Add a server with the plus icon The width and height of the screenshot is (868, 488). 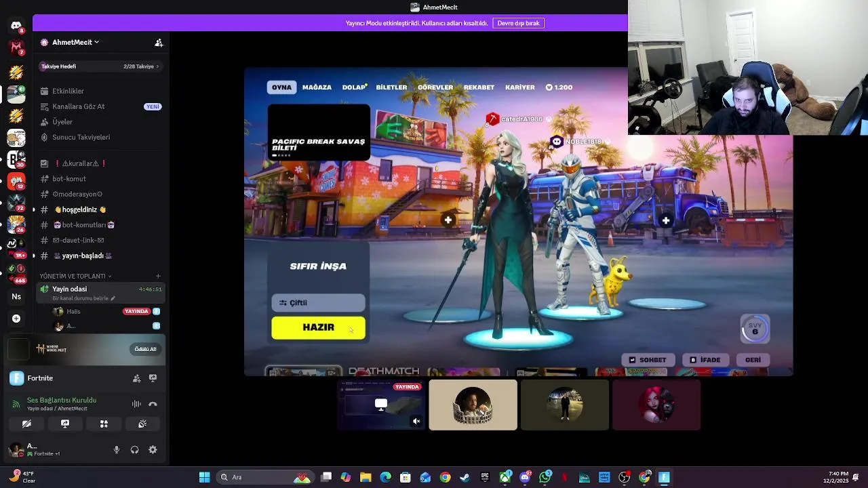click(16, 319)
